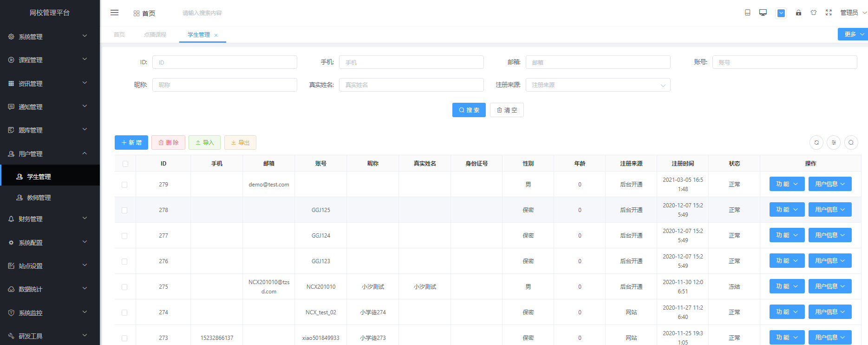Viewport: 868px width, 345px height.
Task: Click the 导出 export button
Action: point(240,142)
